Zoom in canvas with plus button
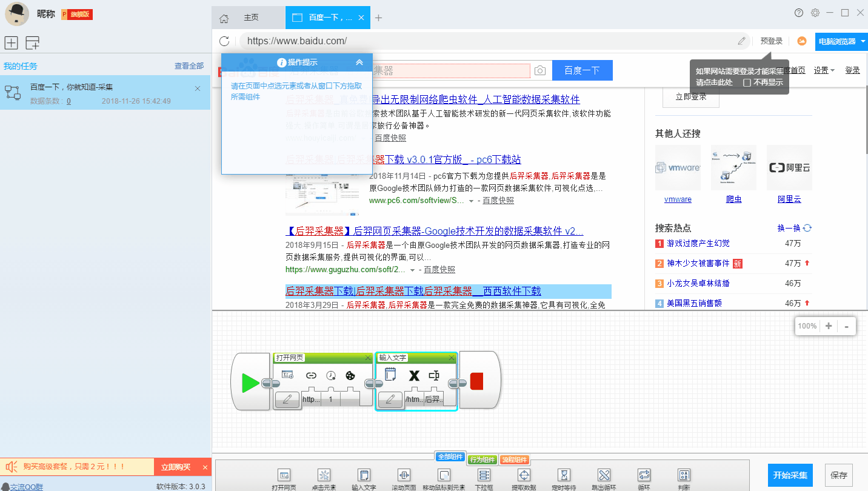The height and width of the screenshot is (491, 868). point(829,326)
